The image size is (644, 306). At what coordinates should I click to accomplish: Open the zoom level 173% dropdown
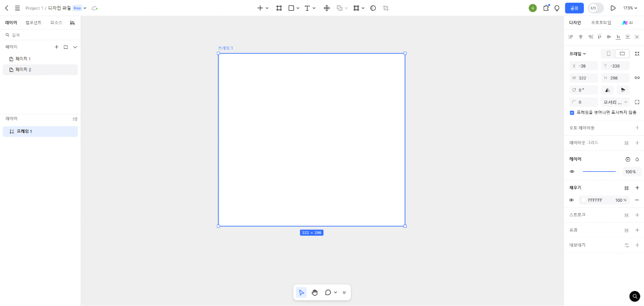click(630, 8)
